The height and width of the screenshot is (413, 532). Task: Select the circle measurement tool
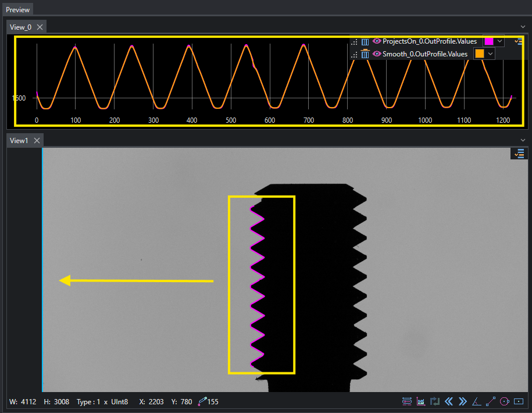[x=505, y=402]
